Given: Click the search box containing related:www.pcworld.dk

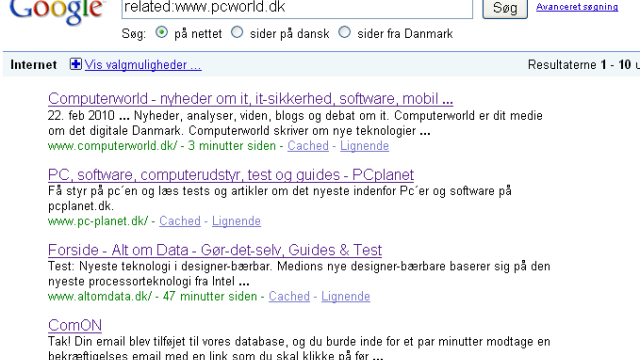Looking at the screenshot, I should point(297,8).
